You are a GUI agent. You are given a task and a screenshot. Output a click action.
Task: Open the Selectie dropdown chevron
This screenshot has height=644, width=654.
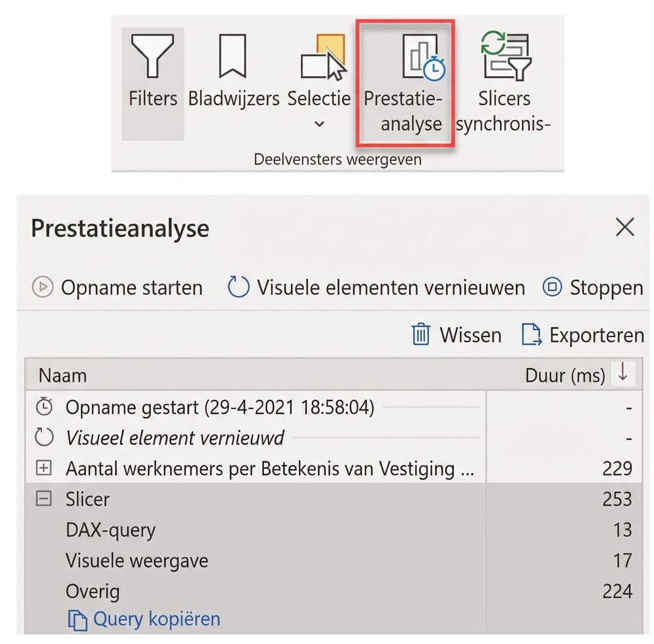point(319,125)
